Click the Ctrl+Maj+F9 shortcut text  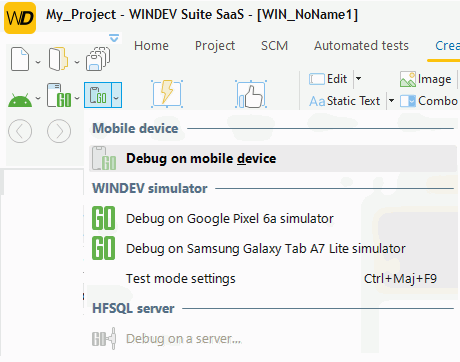point(400,279)
